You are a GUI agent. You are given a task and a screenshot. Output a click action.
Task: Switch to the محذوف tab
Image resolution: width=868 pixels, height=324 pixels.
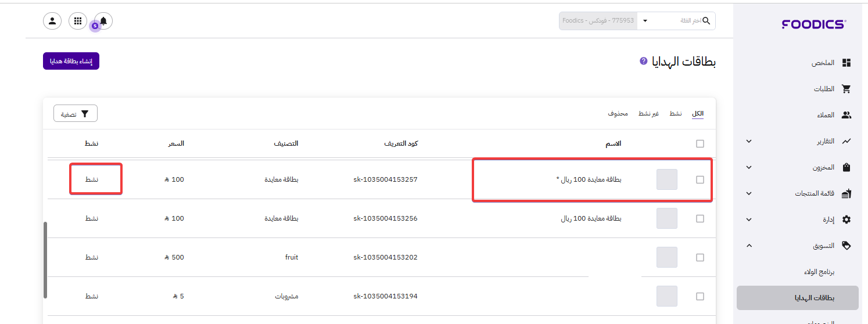(x=618, y=113)
